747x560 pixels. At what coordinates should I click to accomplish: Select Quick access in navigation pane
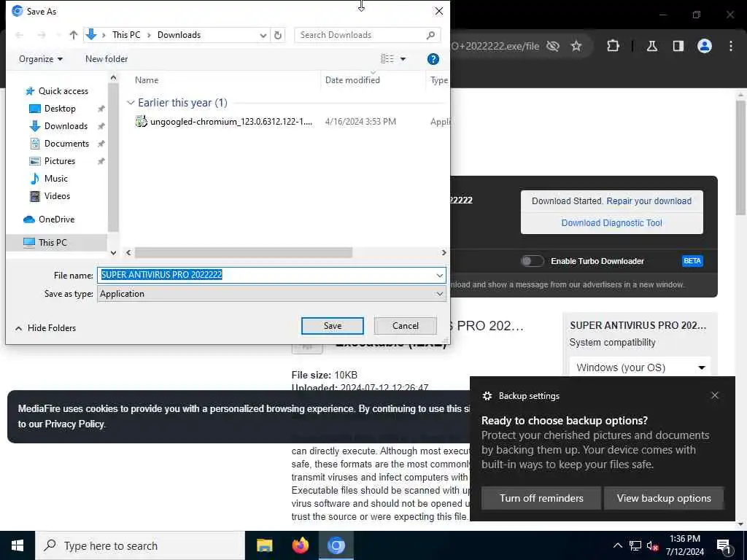(63, 91)
